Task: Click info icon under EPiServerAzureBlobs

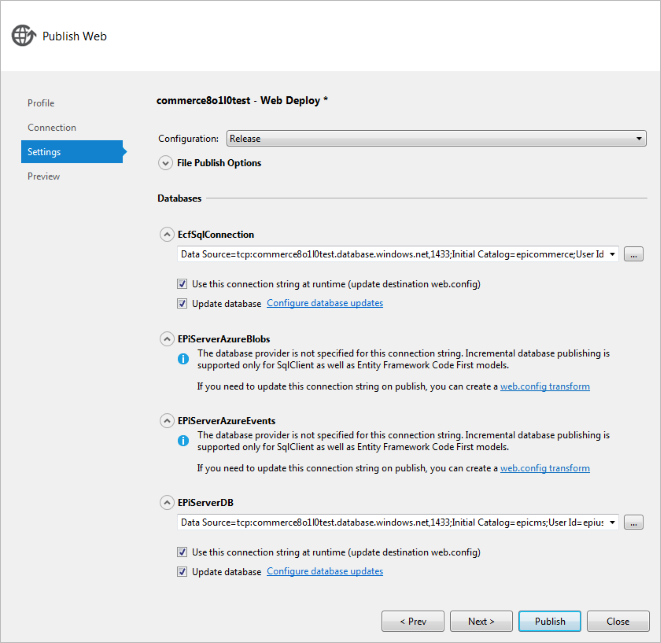Action: [x=183, y=357]
